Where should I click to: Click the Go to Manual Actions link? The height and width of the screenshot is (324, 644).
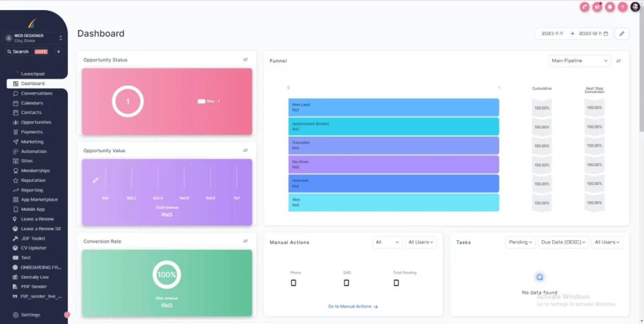point(353,306)
